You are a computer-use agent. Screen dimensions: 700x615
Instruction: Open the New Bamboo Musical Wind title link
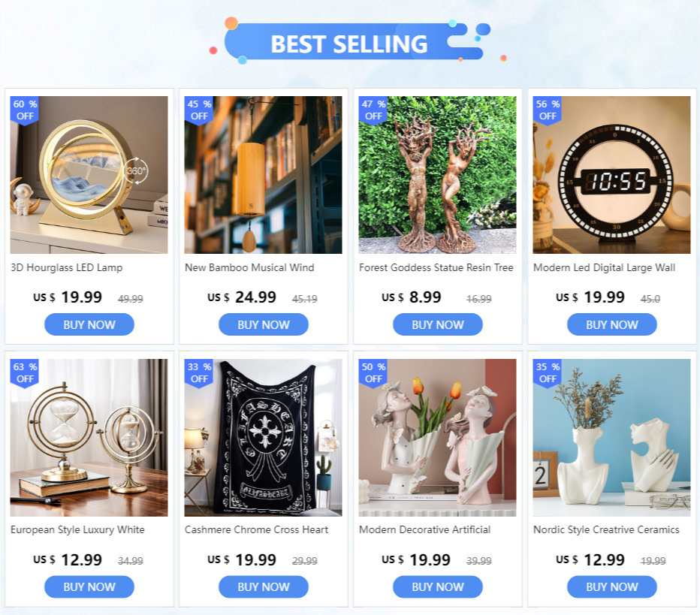[249, 268]
